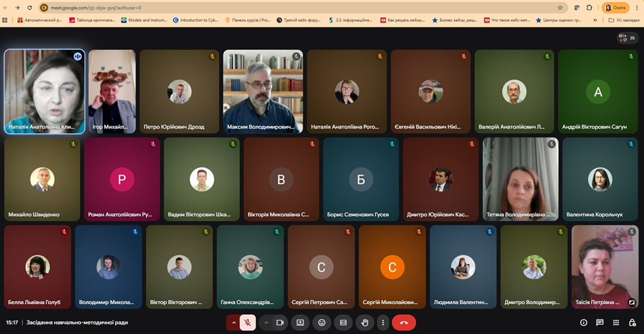Screen dimensions: 644x334
Task: Expand hidden bookmarks double chevron
Action: pos(595,20)
